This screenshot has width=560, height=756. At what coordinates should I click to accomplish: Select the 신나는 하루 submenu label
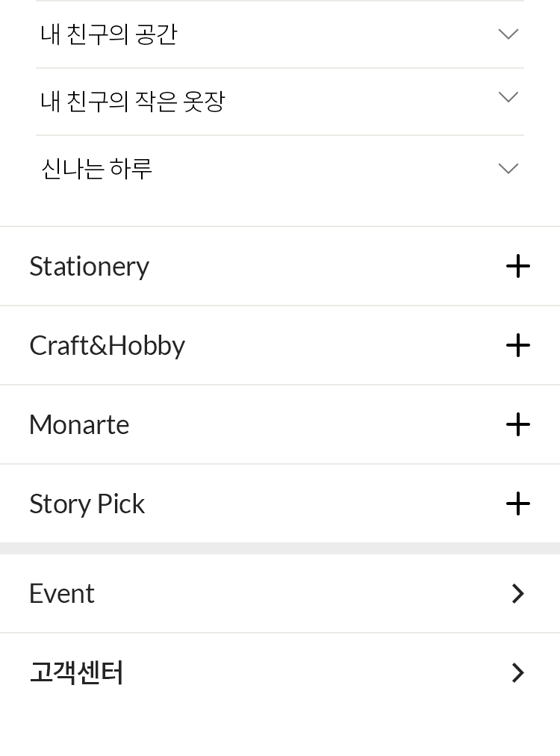96,169
